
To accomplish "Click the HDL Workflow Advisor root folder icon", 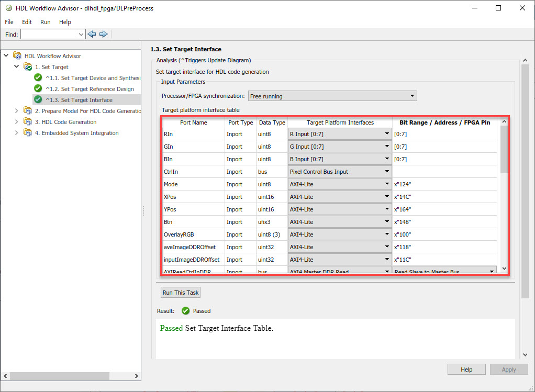I will [17, 56].
